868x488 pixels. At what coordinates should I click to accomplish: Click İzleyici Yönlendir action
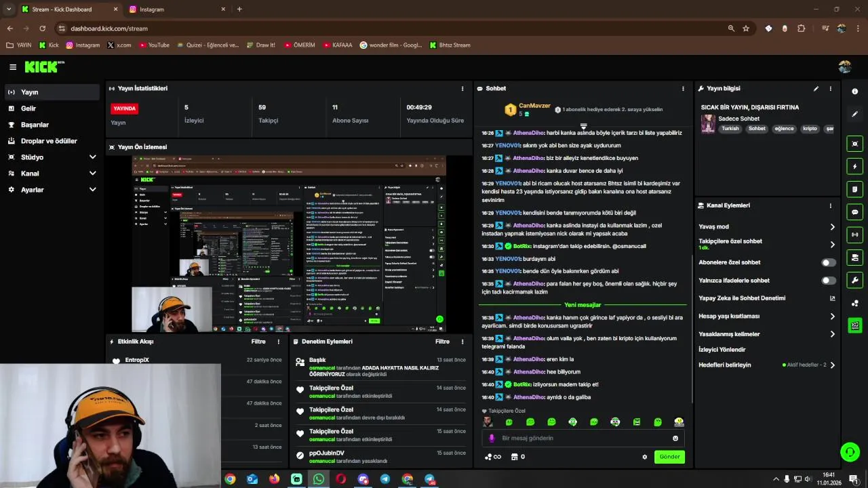click(722, 350)
